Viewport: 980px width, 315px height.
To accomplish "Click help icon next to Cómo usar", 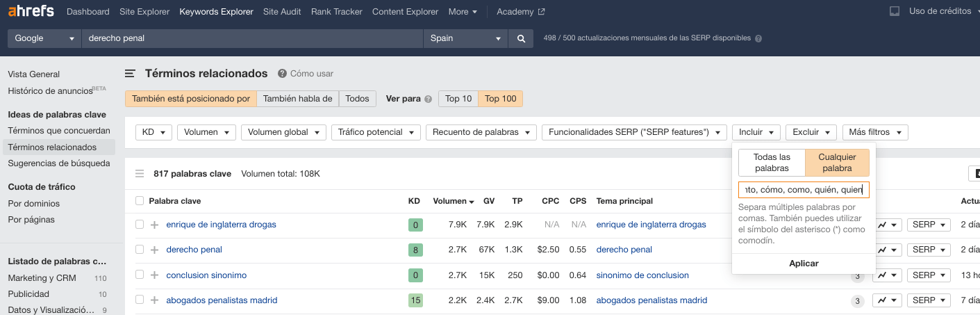I will tap(282, 74).
